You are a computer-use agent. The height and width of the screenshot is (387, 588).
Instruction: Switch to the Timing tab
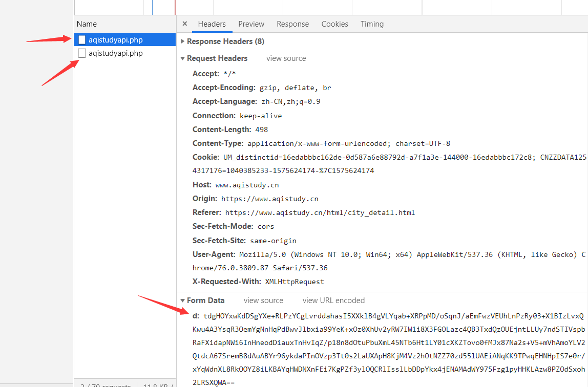[x=372, y=24]
